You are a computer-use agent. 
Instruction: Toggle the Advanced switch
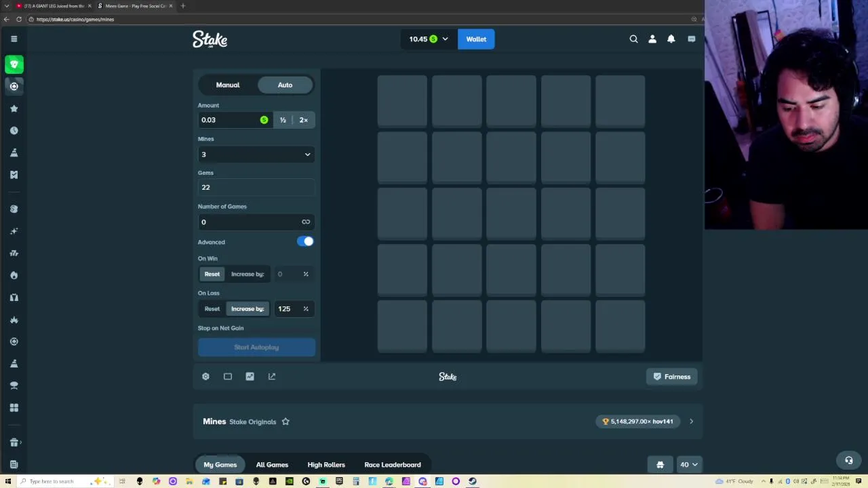coord(305,241)
